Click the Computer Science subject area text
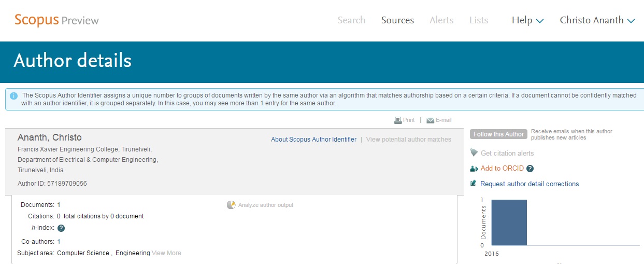This screenshot has height=264, width=644. (x=83, y=253)
